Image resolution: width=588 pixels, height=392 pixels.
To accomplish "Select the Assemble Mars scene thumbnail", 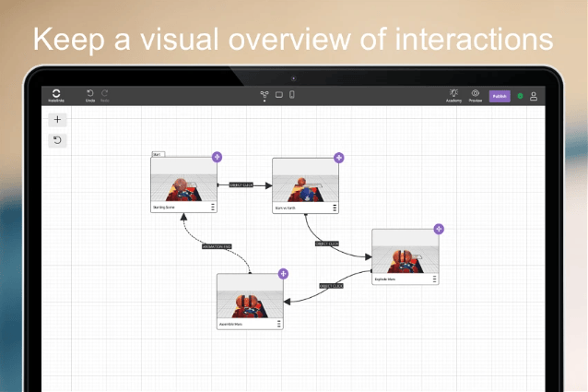I will (x=249, y=299).
